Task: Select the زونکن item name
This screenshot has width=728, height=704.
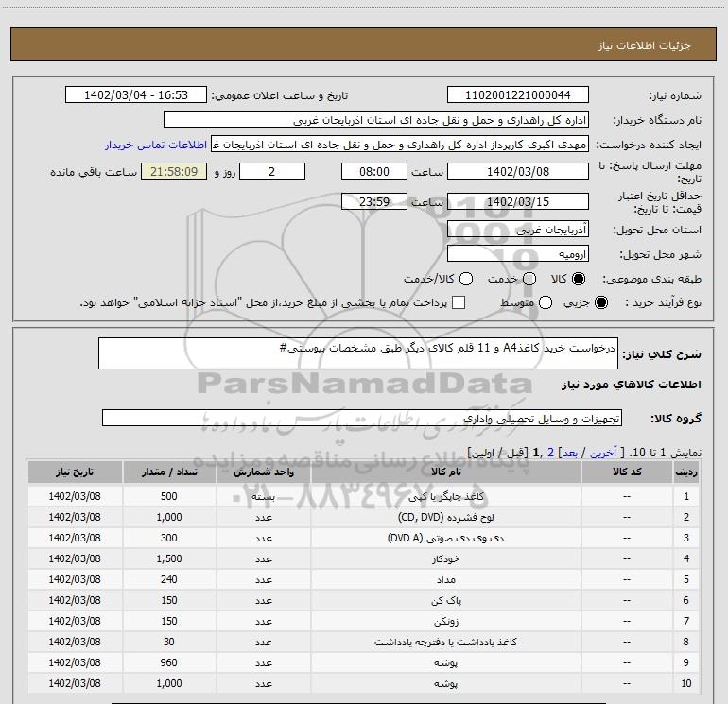Action: click(445, 621)
